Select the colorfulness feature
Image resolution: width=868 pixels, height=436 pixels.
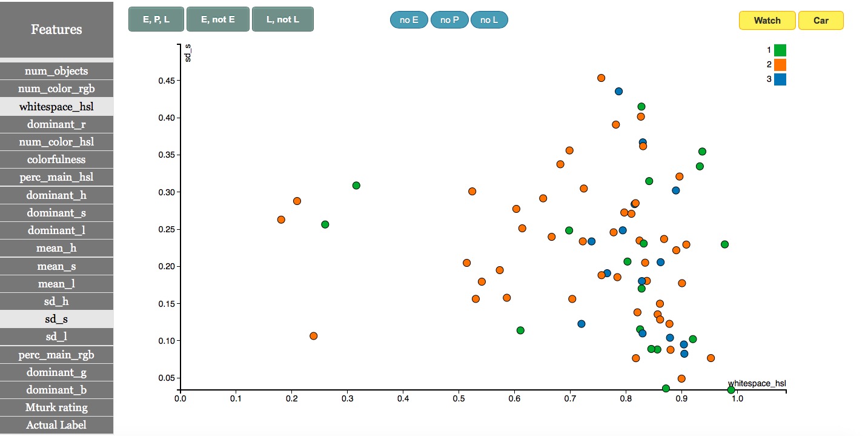tap(56, 159)
